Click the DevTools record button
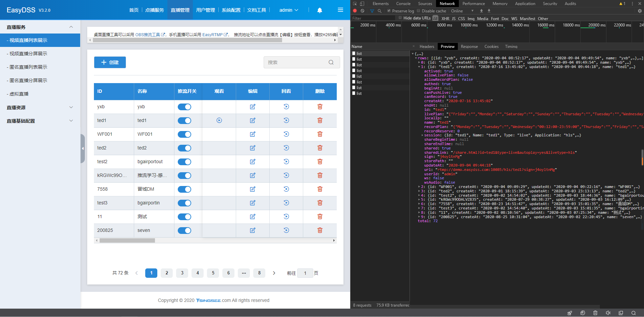This screenshot has width=644, height=317. pyautogui.click(x=355, y=11)
